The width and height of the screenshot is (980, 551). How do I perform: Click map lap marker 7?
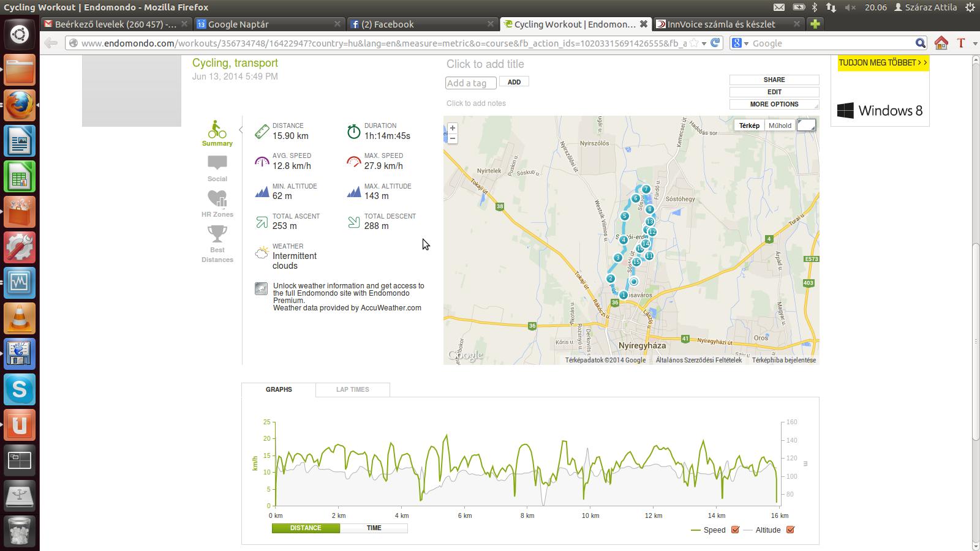tap(646, 189)
